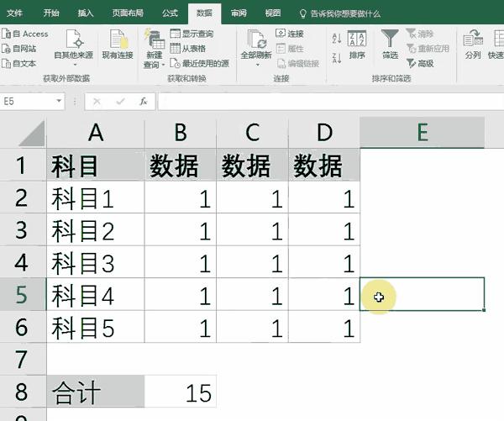This screenshot has height=421, width=504.
Task: Click selected cell E5
Action: [x=422, y=294]
